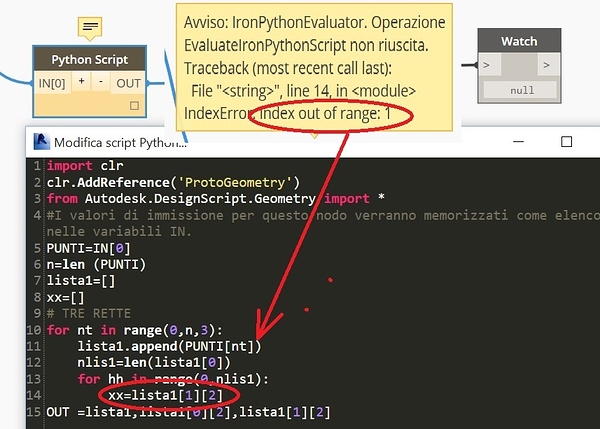Select the IN[0] input port
This screenshot has height=429, width=600.
tap(52, 83)
